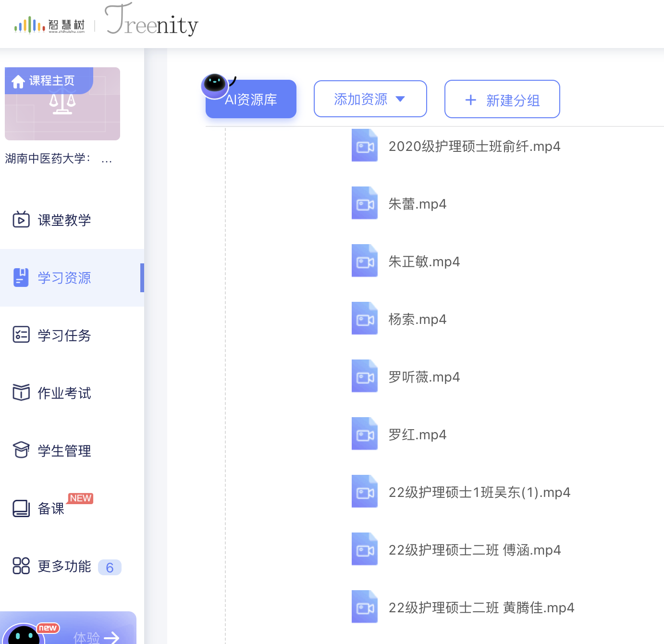The image size is (664, 644).
Task: Open the 课堂教学 sidebar icon
Action: click(x=21, y=220)
